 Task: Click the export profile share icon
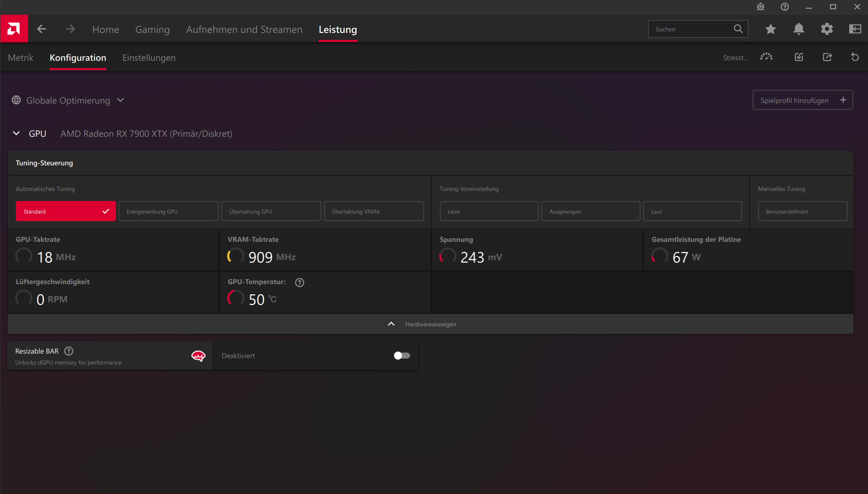pos(827,57)
